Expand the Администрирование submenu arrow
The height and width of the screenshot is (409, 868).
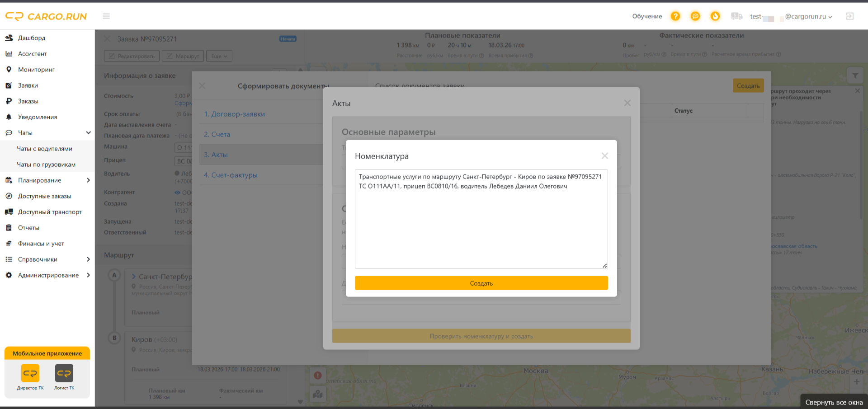(x=88, y=275)
